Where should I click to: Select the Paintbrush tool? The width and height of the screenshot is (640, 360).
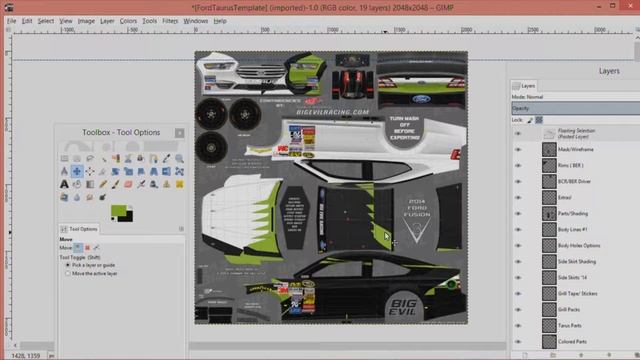pos(116,184)
